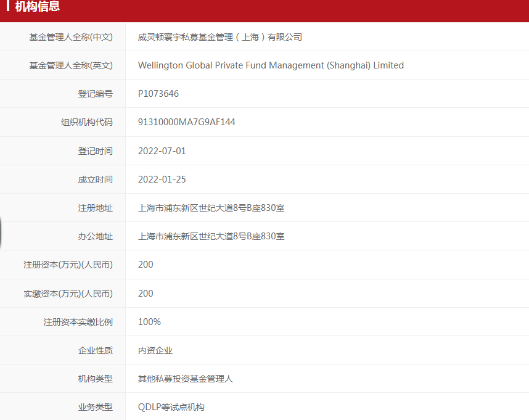Select the Chinese name 威灵顿寰宇私募基金管理（上海）有限公司
The image size is (529, 420).
pos(220,37)
